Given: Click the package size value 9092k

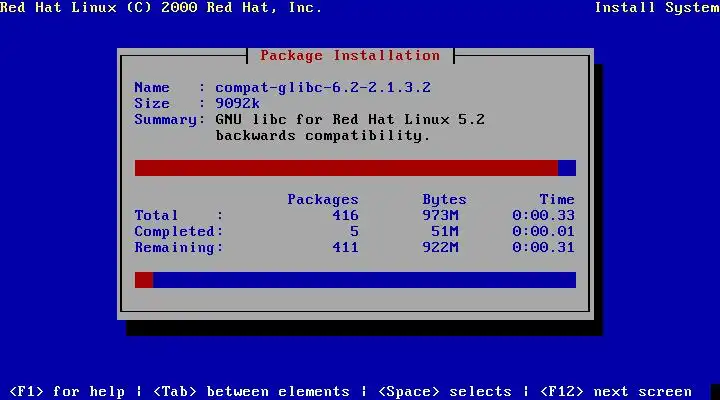Looking at the screenshot, I should 237,103.
